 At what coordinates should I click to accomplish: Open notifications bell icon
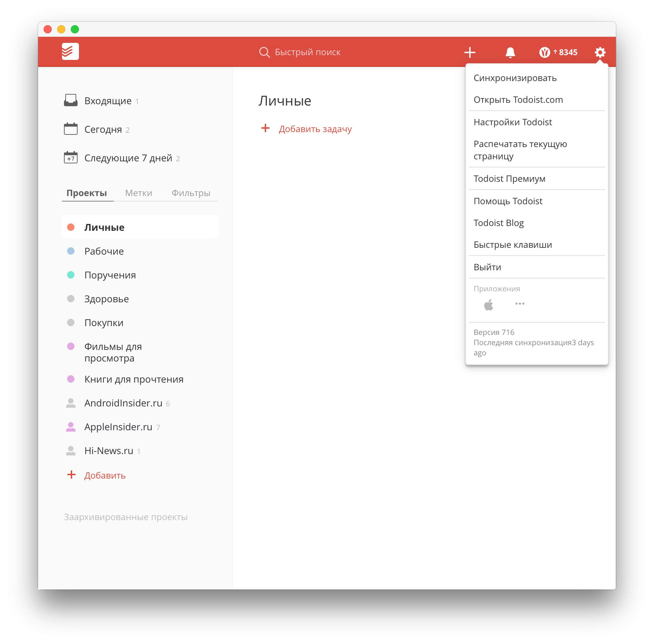510,52
